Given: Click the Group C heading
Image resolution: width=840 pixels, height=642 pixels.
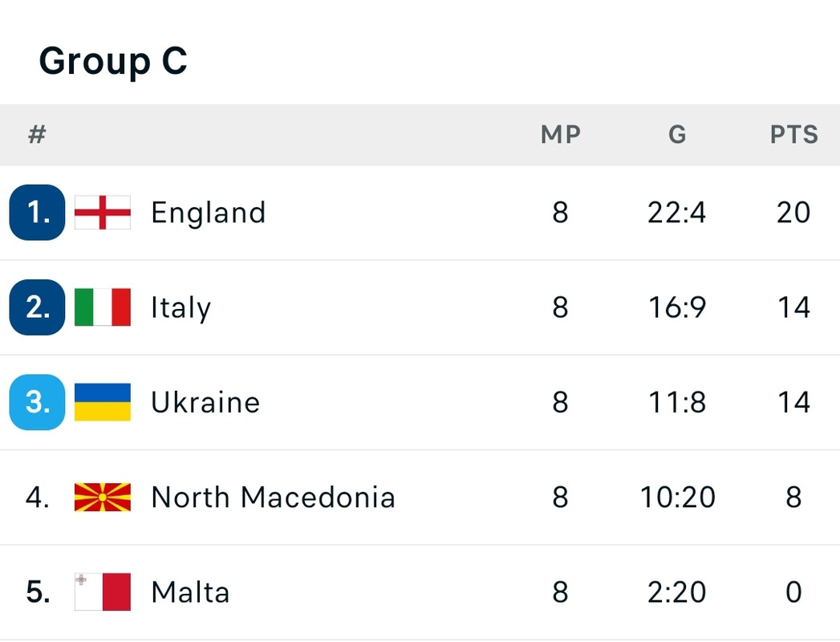Looking at the screenshot, I should (113, 62).
